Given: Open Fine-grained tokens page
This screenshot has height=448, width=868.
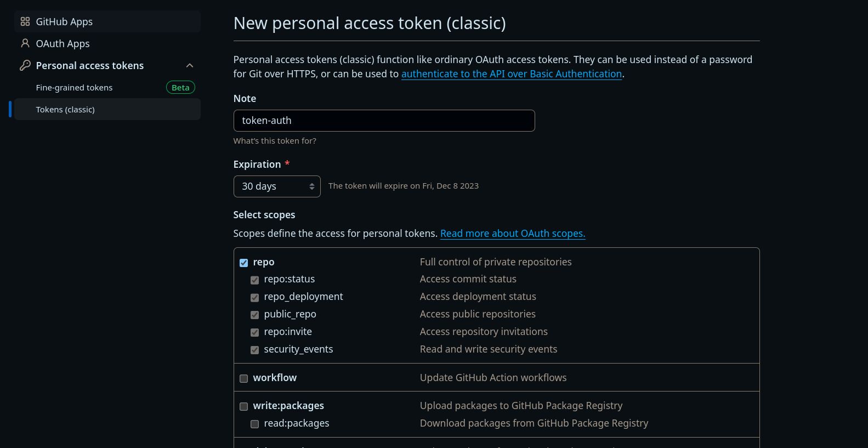Looking at the screenshot, I should 74,88.
